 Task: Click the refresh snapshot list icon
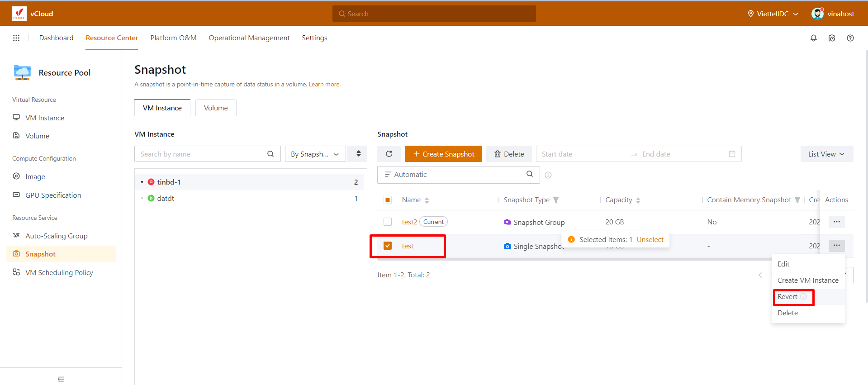[389, 154]
